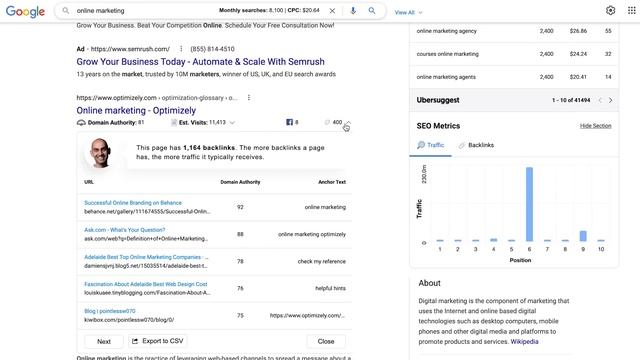
Task: Click the Domain Authority icon
Action: click(81, 122)
